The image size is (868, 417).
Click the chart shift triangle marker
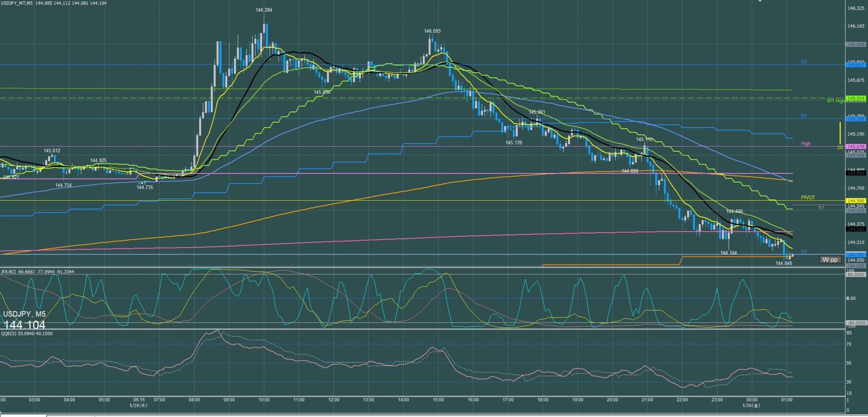(760, 1)
